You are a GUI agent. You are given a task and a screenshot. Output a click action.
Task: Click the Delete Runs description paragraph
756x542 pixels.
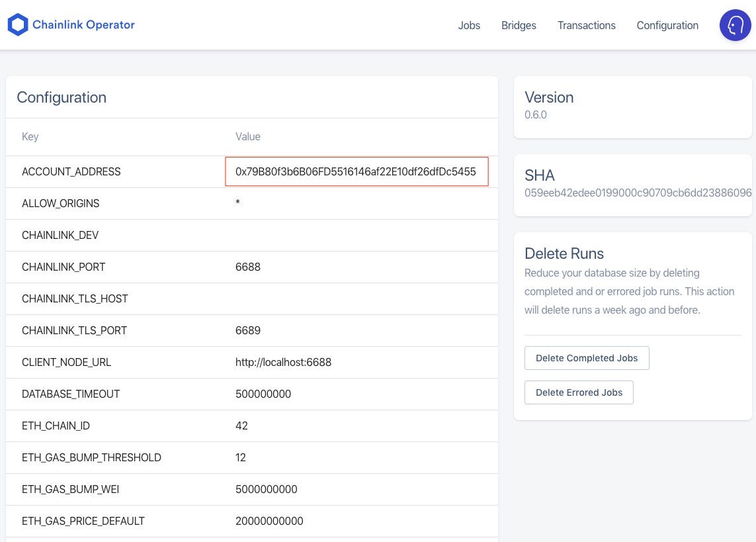click(x=629, y=291)
